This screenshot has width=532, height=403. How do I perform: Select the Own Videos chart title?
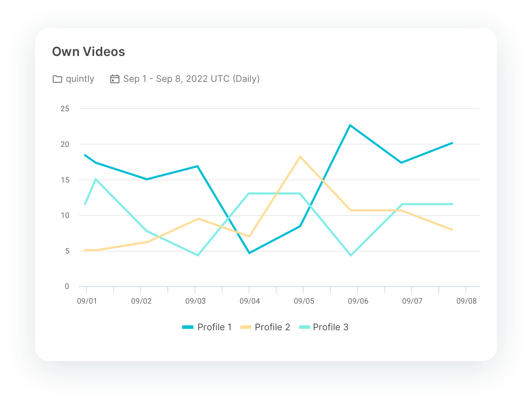89,52
